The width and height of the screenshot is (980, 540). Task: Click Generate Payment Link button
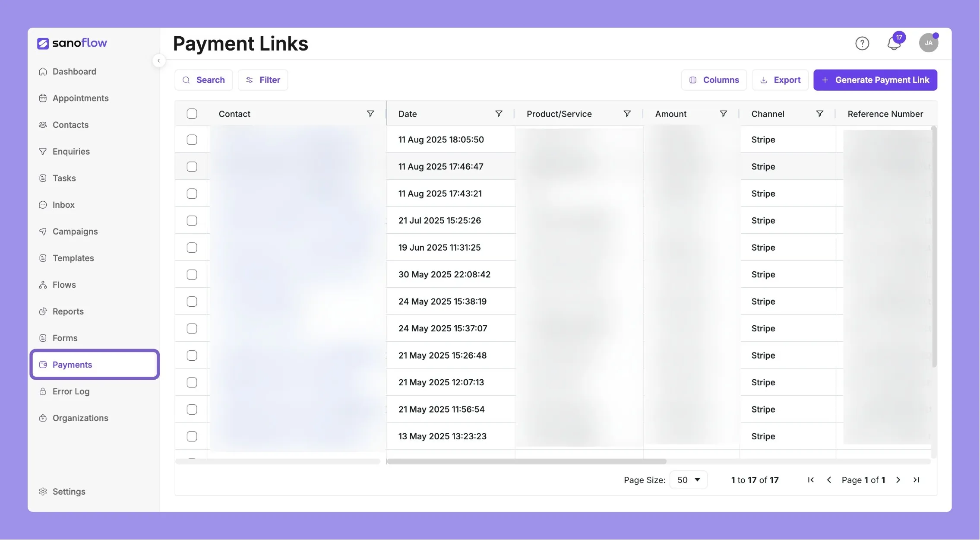click(875, 80)
